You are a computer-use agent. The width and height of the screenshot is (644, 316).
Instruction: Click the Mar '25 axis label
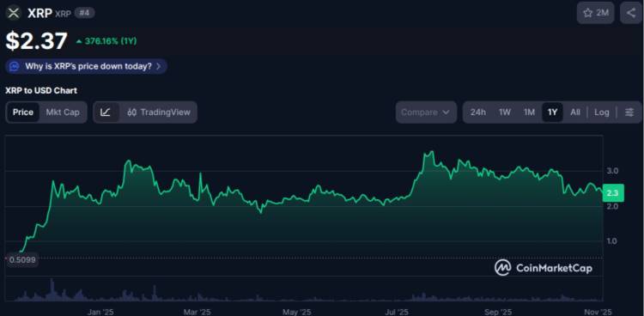pos(197,313)
